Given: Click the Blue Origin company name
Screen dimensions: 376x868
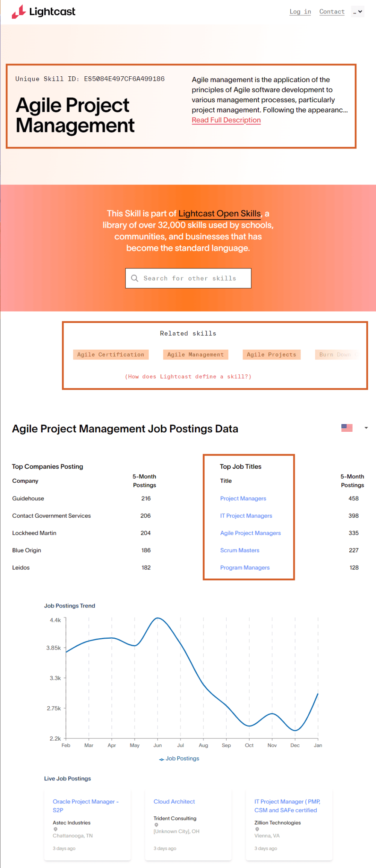Looking at the screenshot, I should pos(27,550).
